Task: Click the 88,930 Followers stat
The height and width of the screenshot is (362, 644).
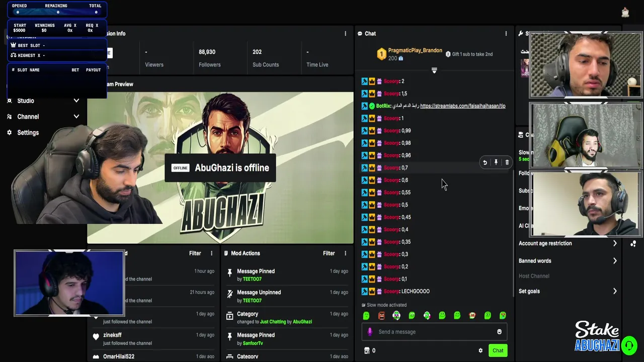Action: [x=209, y=58]
